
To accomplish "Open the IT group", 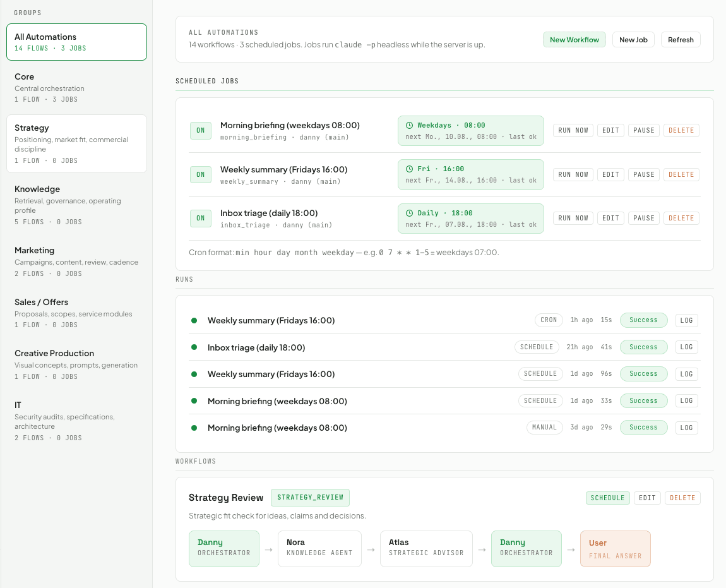I will coord(77,421).
